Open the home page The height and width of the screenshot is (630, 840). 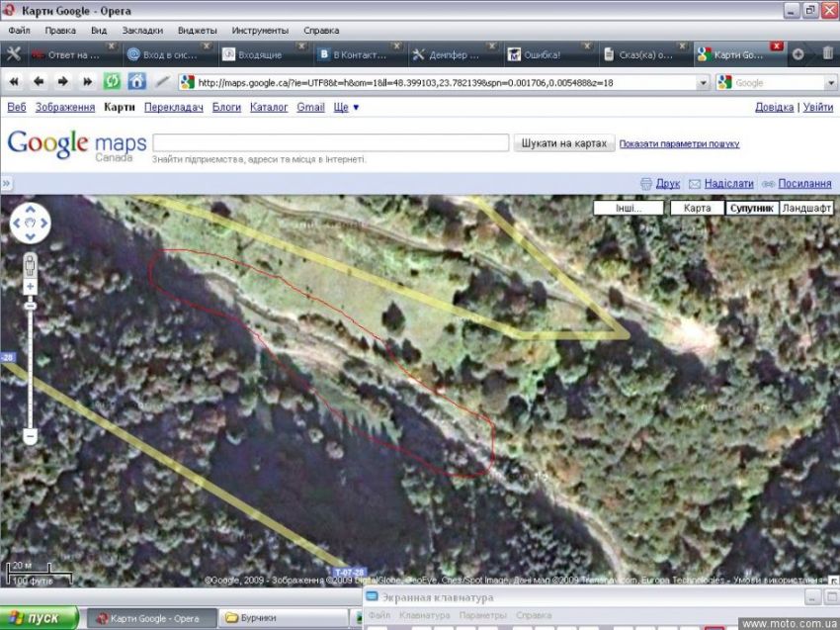(136, 82)
